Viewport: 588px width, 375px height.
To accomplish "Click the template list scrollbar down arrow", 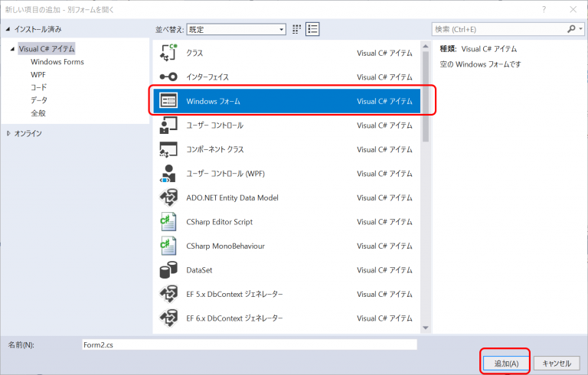I will (425, 328).
